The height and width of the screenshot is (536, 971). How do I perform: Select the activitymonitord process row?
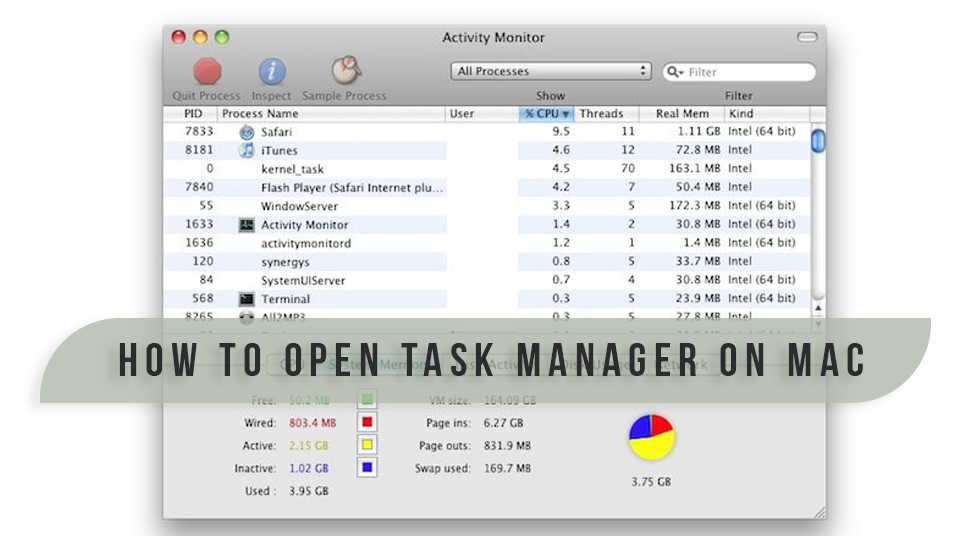click(x=487, y=243)
